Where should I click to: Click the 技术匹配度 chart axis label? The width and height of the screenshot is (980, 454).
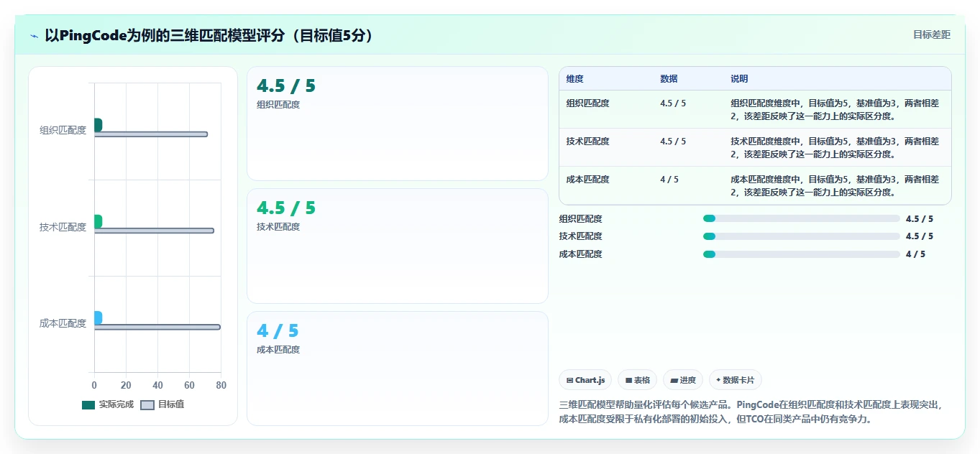pos(63,227)
